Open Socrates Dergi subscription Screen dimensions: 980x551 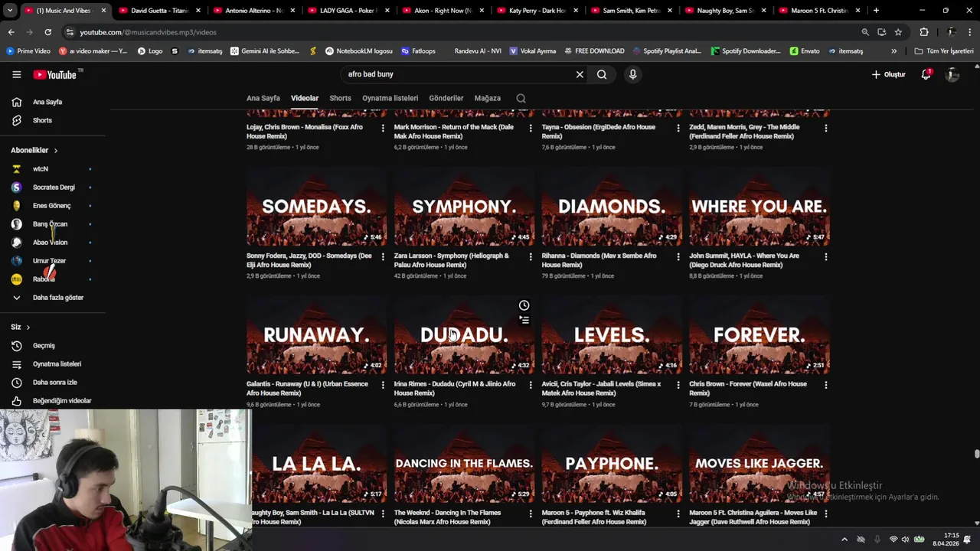[x=54, y=187]
